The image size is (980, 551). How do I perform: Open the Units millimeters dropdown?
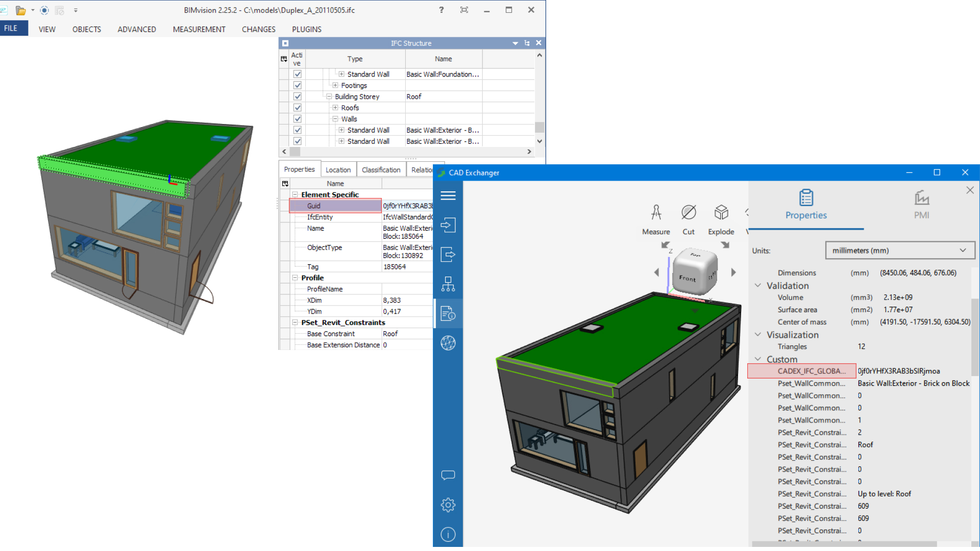click(x=900, y=251)
